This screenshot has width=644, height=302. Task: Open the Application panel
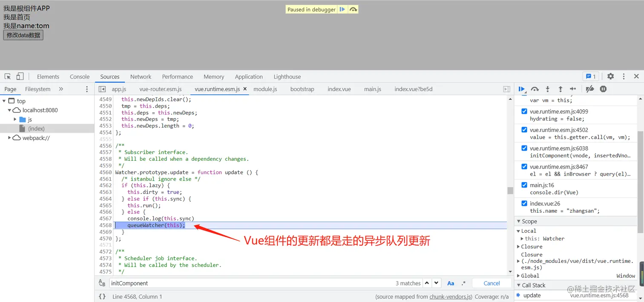[x=249, y=77]
